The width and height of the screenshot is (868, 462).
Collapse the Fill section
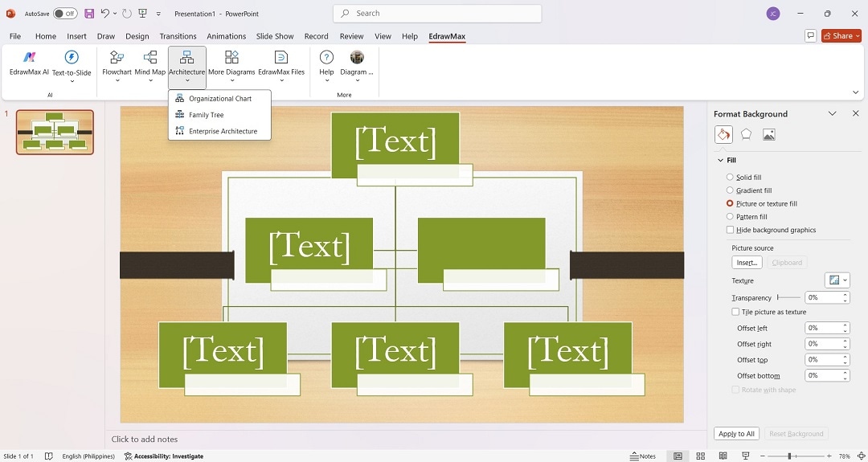720,161
